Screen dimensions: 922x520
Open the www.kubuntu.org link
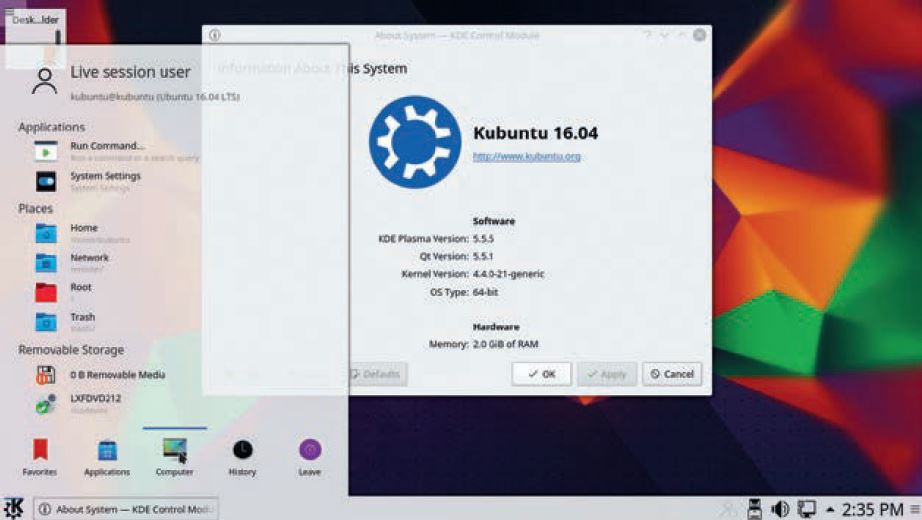tap(527, 156)
